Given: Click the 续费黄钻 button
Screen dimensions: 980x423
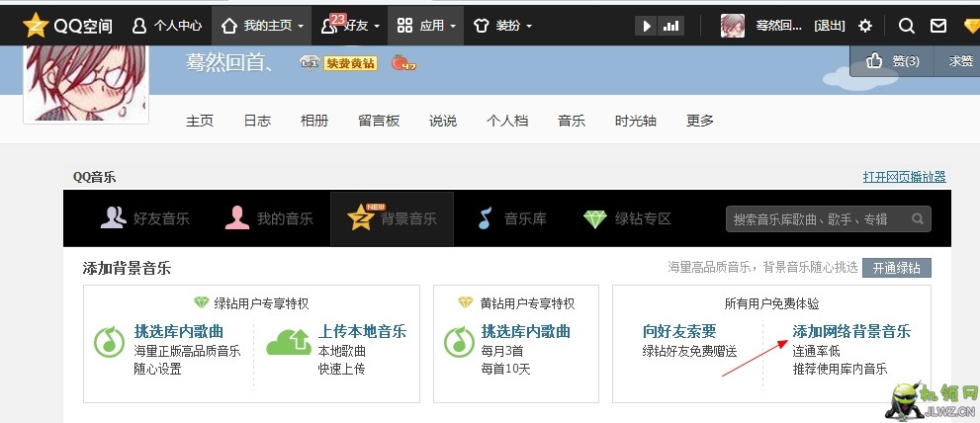Looking at the screenshot, I should 351,63.
